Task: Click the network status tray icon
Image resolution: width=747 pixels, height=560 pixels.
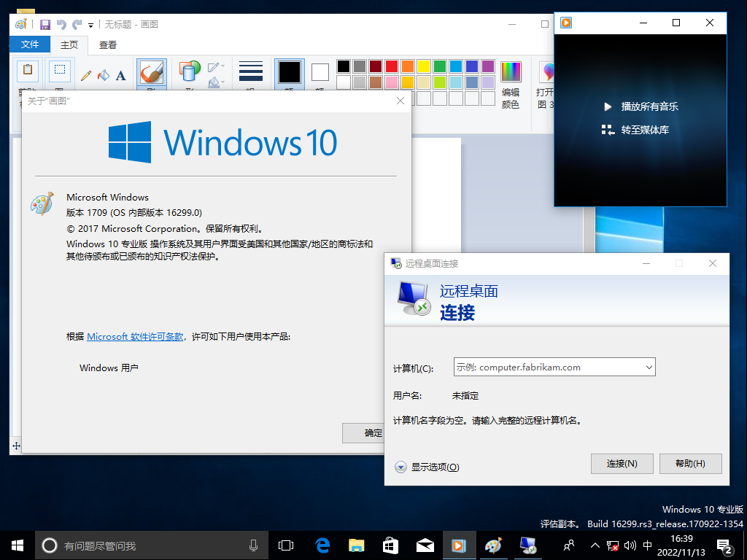Action: (613, 545)
